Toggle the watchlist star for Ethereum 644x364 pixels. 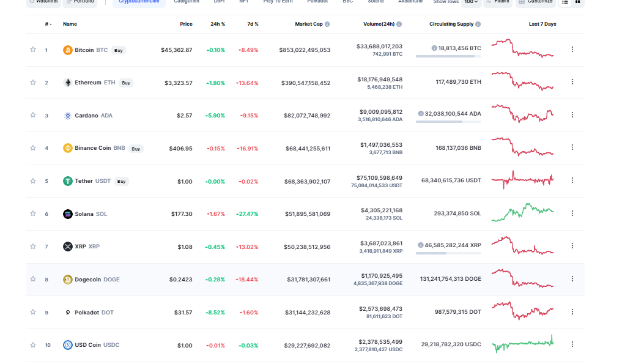pyautogui.click(x=33, y=82)
